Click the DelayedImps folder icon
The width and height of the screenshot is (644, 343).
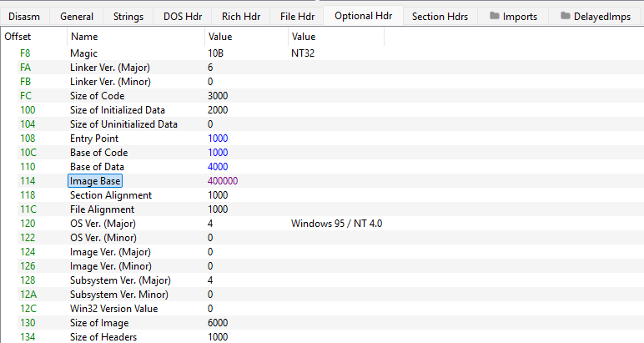(566, 16)
